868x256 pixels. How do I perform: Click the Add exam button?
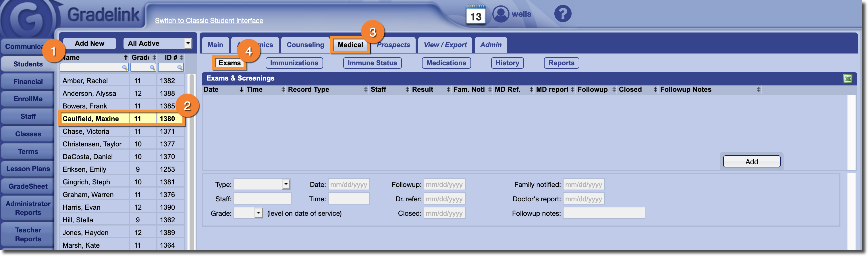[x=751, y=162]
